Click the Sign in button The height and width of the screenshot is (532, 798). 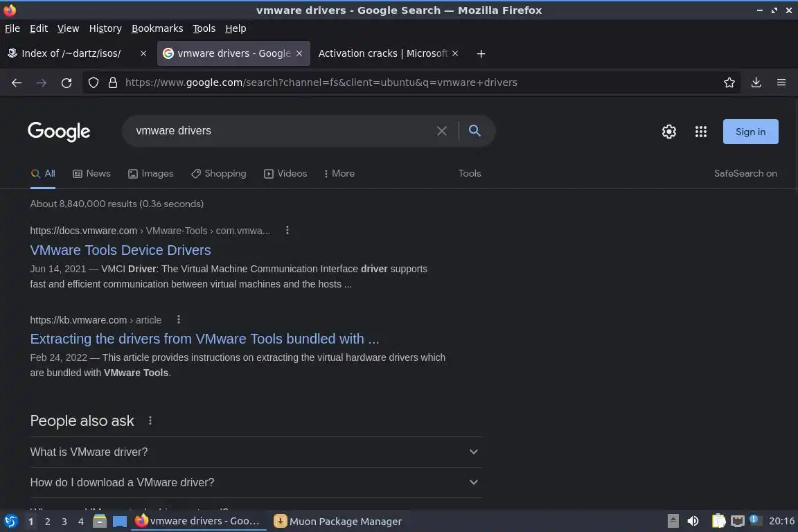751,132
